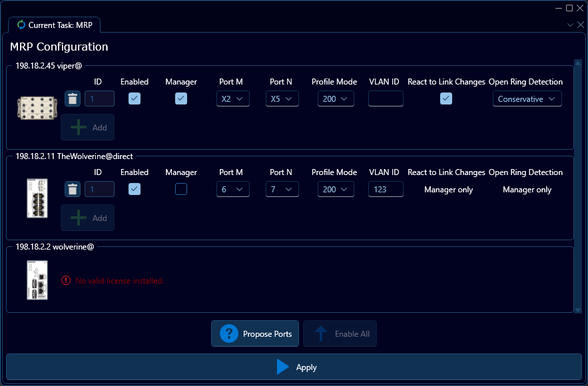
Task: Open the chevron menu on the tab bar
Action: 569,24
